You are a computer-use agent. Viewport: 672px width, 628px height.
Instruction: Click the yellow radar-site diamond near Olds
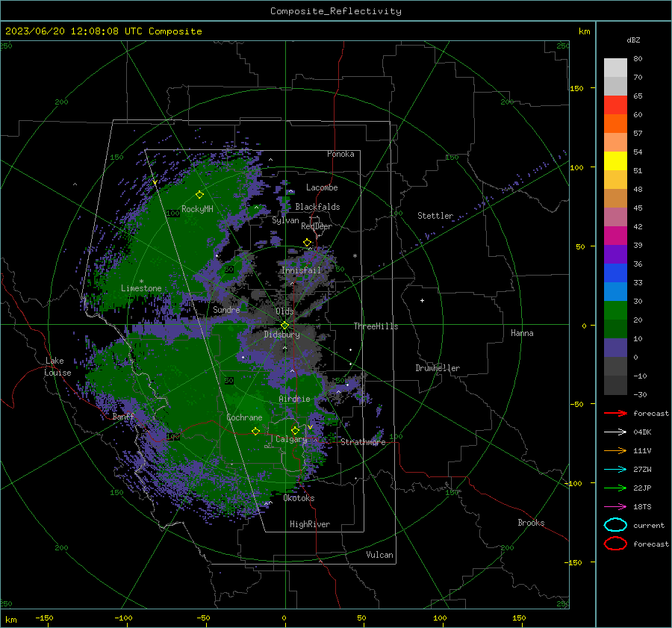(284, 325)
